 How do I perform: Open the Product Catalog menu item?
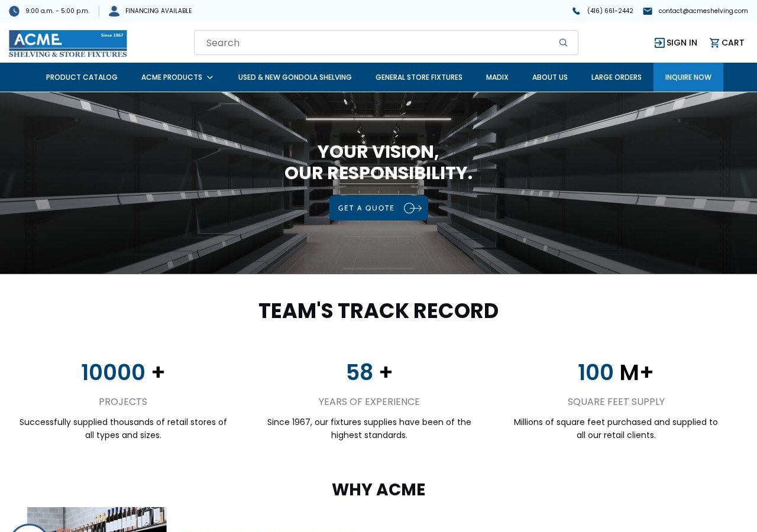click(x=82, y=77)
